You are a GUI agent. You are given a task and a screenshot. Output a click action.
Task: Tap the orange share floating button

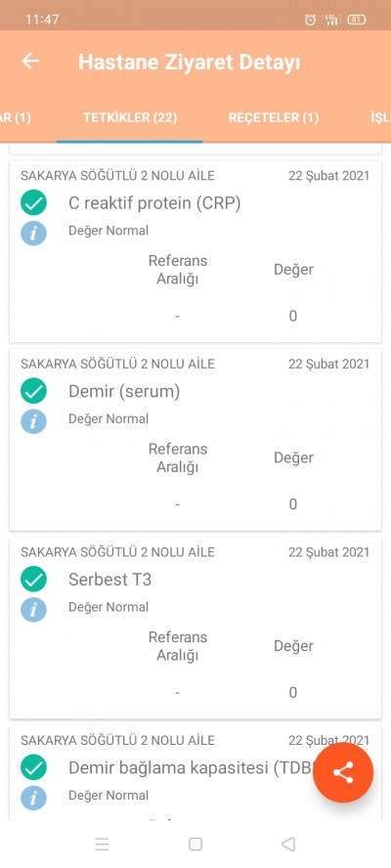[x=343, y=773]
